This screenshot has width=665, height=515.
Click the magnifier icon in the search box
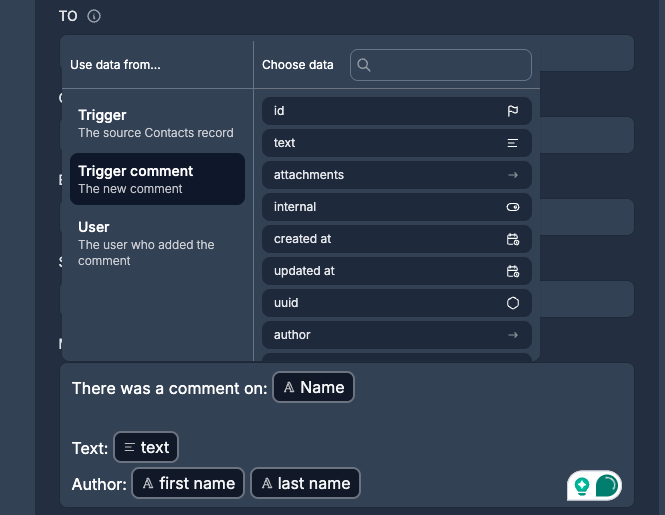coord(364,65)
